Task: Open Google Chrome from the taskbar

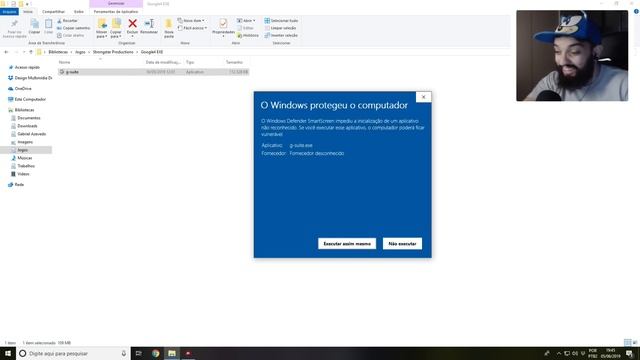Action: (x=156, y=353)
